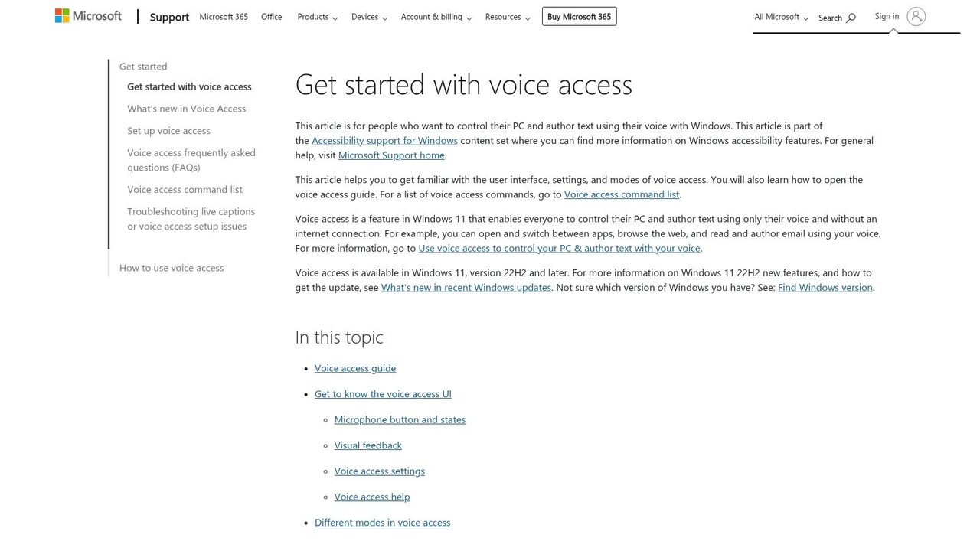Click the Search magnifier icon

pos(851,18)
